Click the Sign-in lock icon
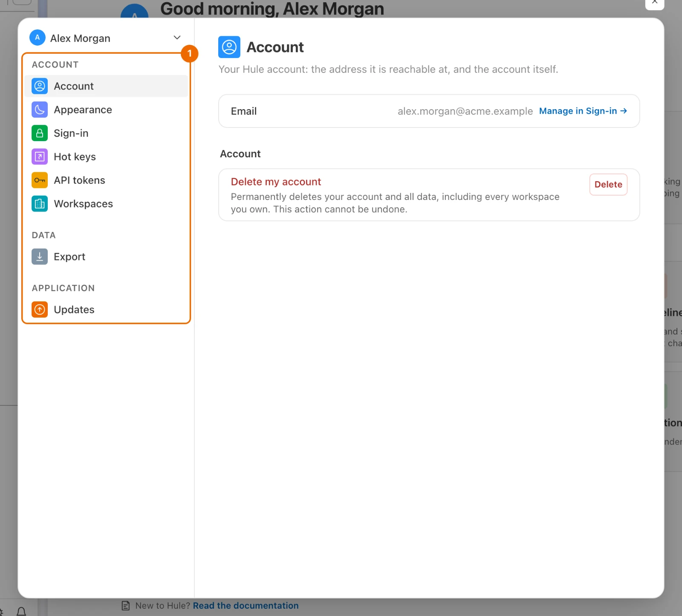The width and height of the screenshot is (682, 616). click(40, 133)
